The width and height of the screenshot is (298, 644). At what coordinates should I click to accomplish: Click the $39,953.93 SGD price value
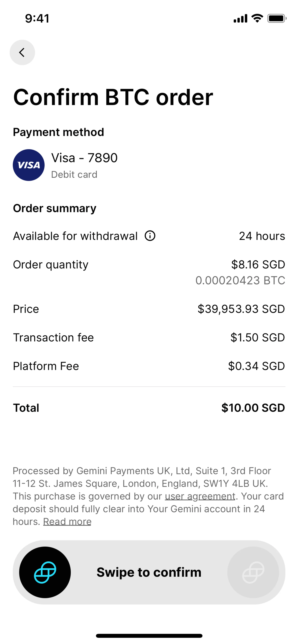pos(241,309)
